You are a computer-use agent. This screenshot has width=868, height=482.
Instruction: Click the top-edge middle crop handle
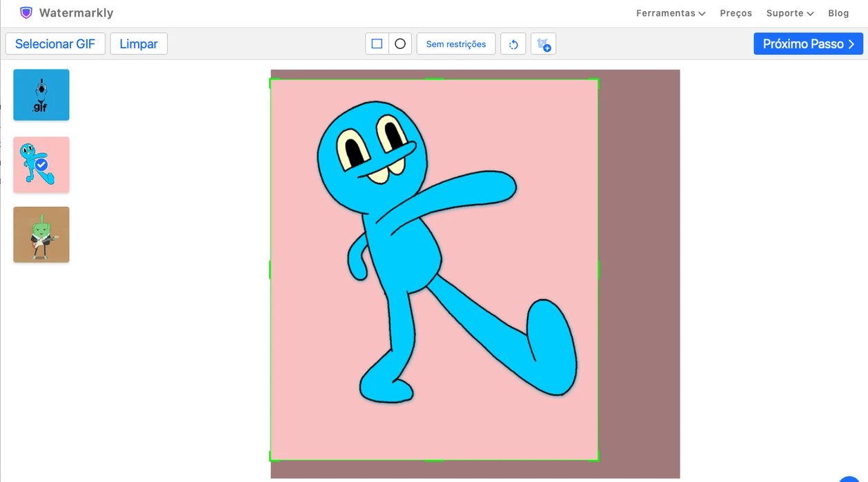point(434,80)
